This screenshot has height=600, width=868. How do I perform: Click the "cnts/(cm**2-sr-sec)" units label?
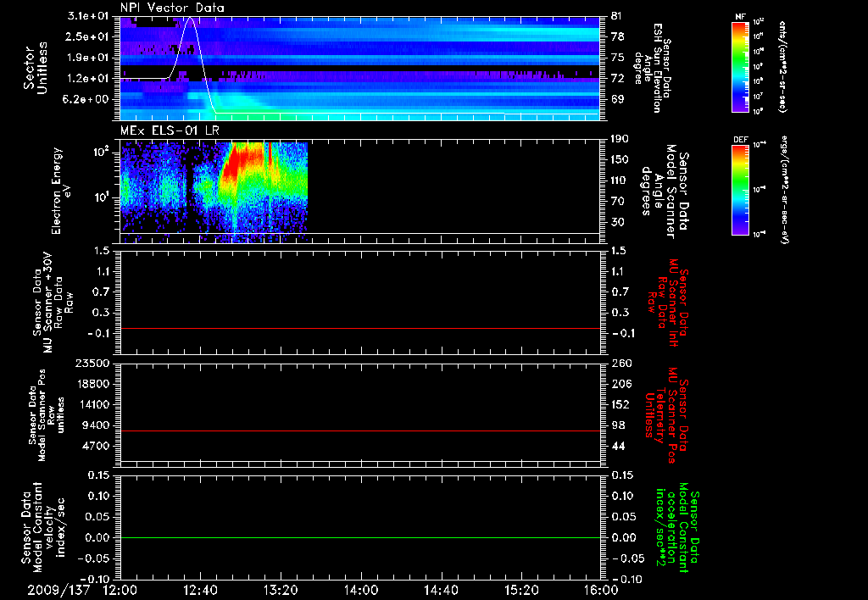[x=782, y=67]
